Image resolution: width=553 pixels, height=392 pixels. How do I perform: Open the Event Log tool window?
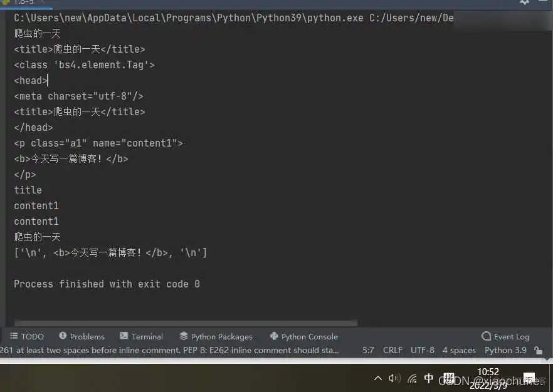tap(506, 336)
